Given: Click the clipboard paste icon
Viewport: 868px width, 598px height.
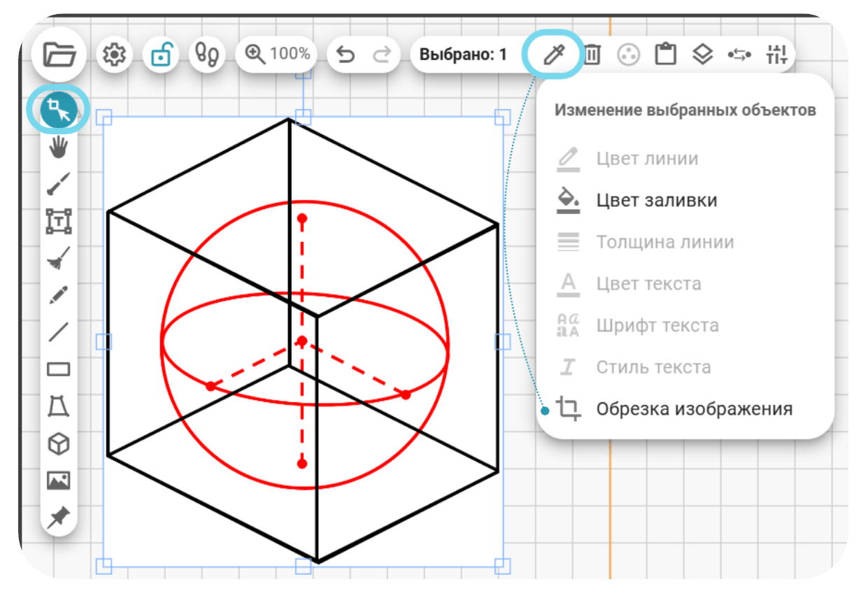Looking at the screenshot, I should (x=666, y=54).
